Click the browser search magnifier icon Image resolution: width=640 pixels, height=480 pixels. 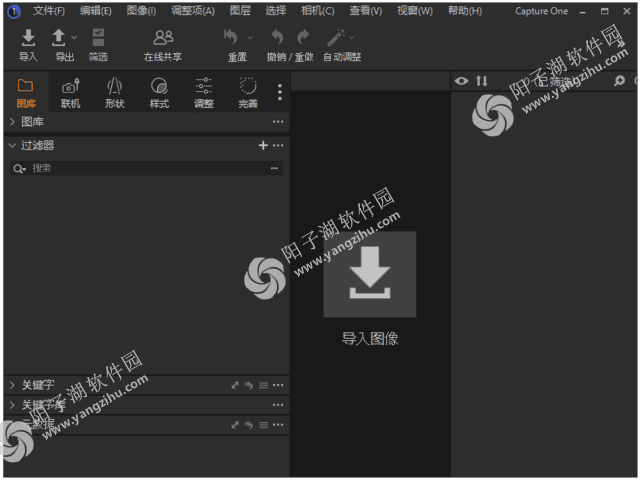[619, 81]
